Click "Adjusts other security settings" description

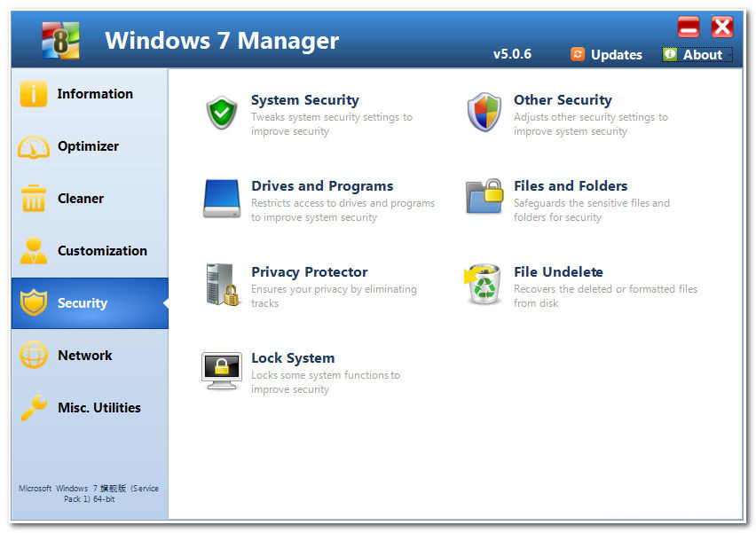[591, 124]
